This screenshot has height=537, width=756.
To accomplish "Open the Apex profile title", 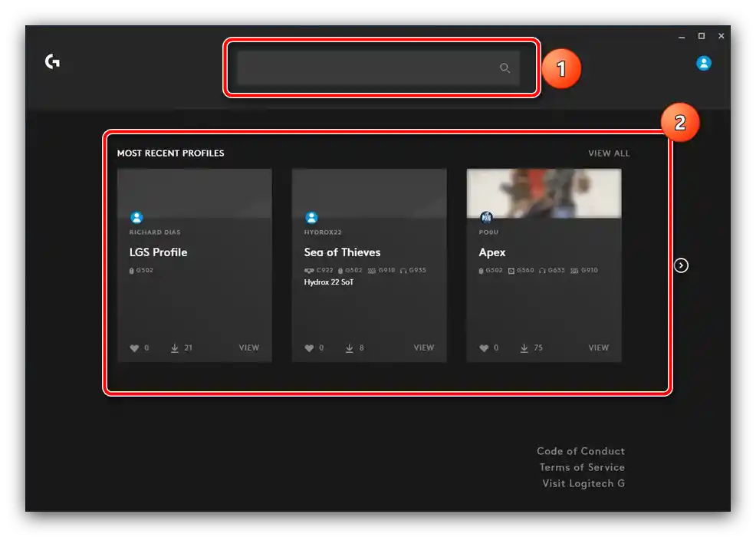I will [491, 252].
